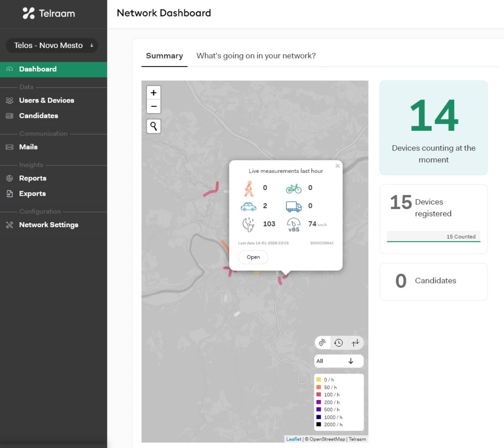Click the Telraam logo
Viewport: 504px width, 448px height.
[49, 13]
